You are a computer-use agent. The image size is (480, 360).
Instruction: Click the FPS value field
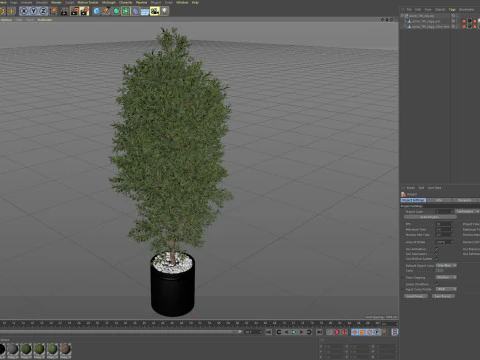point(444,224)
